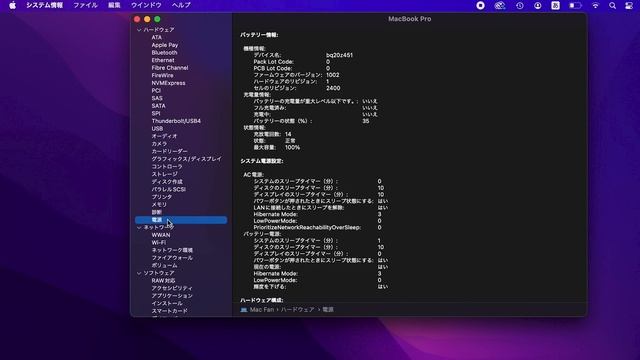Select スマートカード in sidebar

click(169, 311)
